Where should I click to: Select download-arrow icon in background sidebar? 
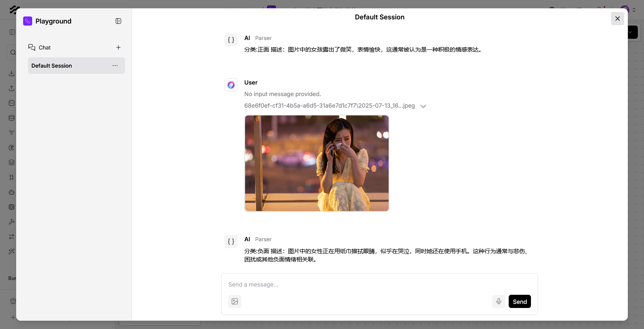(12, 73)
